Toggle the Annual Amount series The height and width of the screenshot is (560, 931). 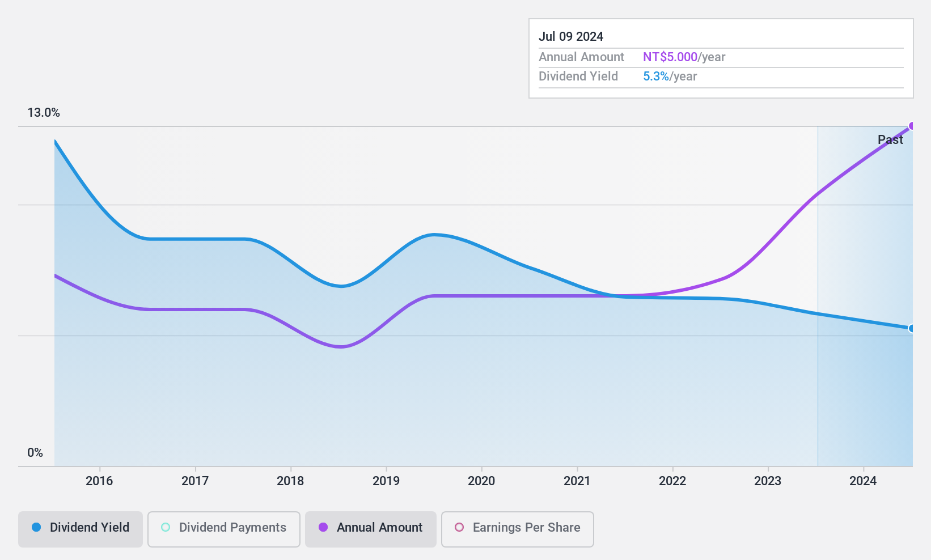pyautogui.click(x=371, y=529)
